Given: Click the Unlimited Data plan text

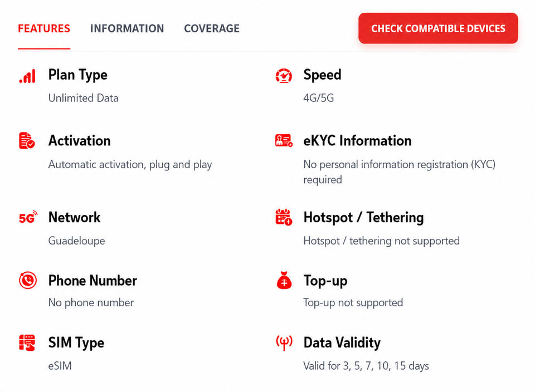Looking at the screenshot, I should coord(83,98).
